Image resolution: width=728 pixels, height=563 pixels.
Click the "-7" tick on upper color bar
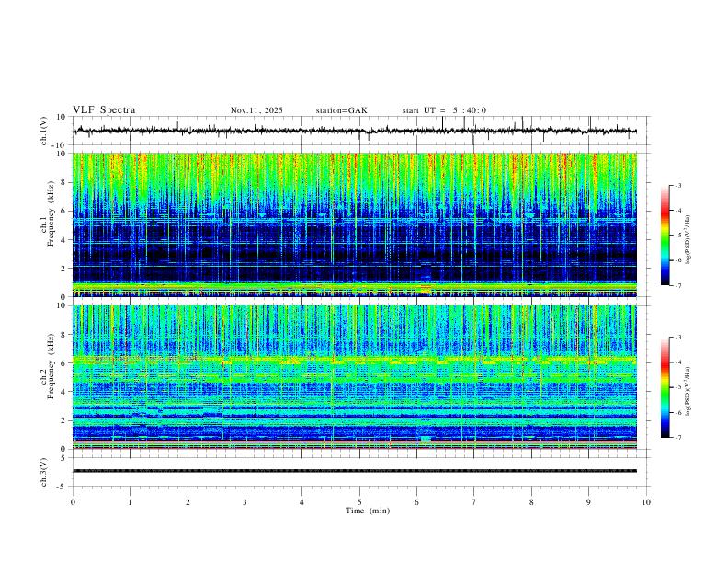677,285
